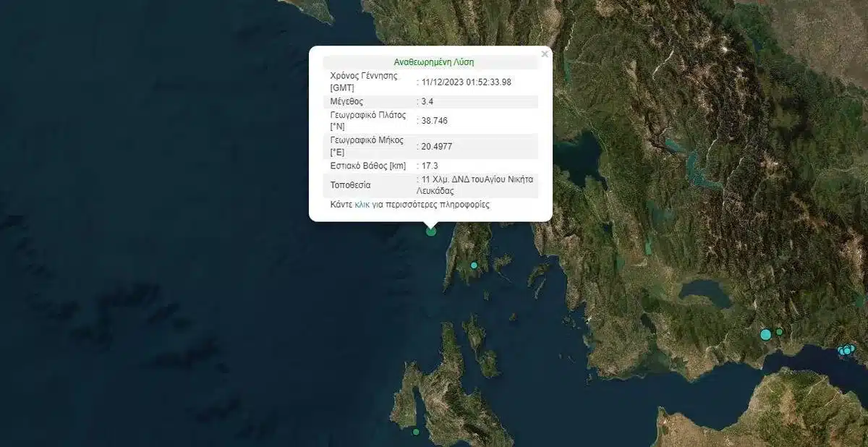Click the magnitude value 3.4
The height and width of the screenshot is (447, 868).
click(x=427, y=101)
